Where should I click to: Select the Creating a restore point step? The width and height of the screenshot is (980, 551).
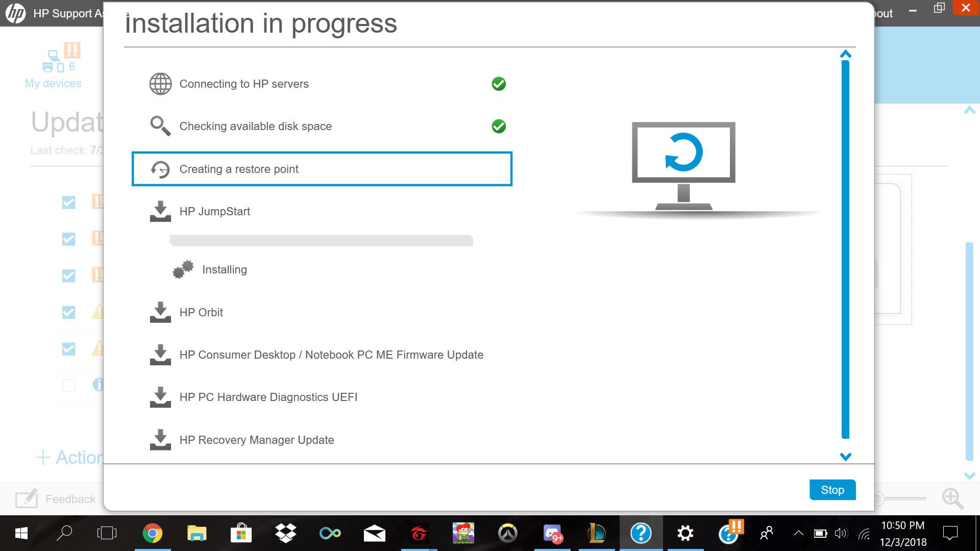pyautogui.click(x=322, y=169)
